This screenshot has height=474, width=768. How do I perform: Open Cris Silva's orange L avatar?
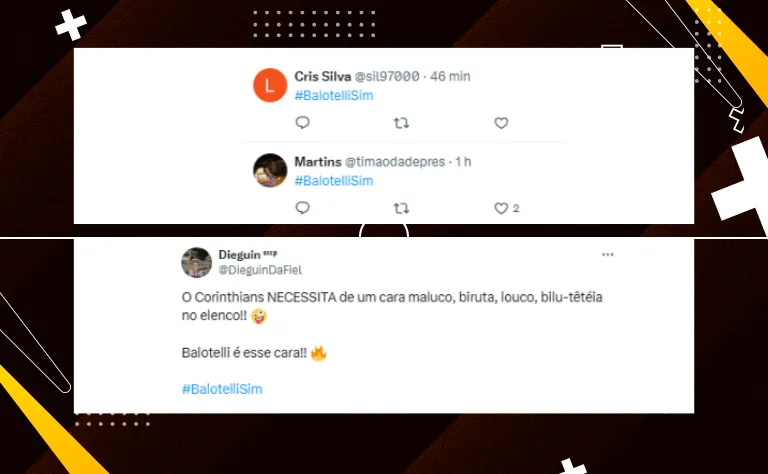[x=270, y=85]
